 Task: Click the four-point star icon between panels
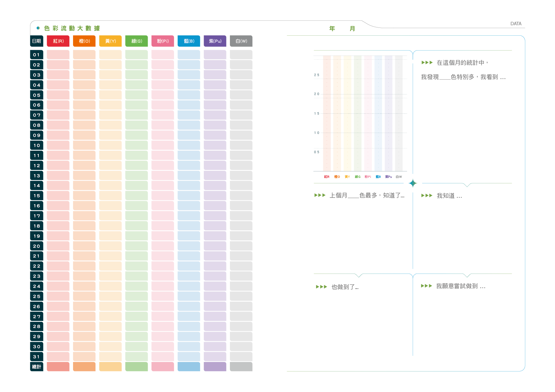[x=413, y=183]
